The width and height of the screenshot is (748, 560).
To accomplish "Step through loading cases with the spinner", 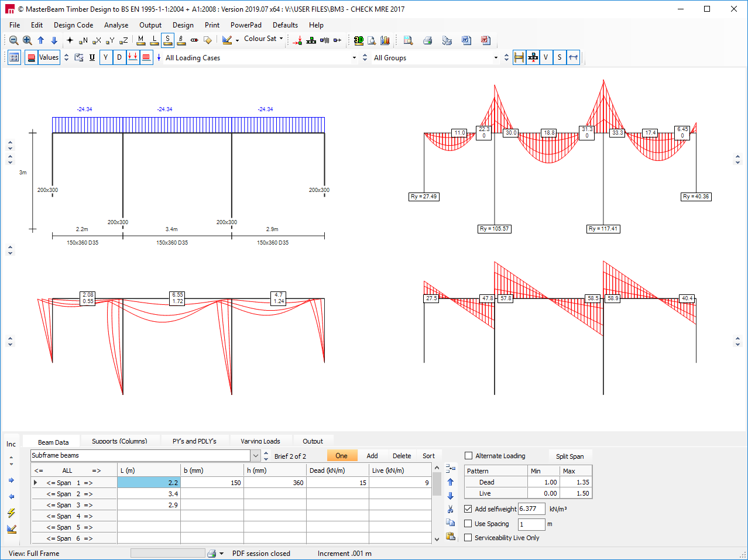I will [x=365, y=57].
